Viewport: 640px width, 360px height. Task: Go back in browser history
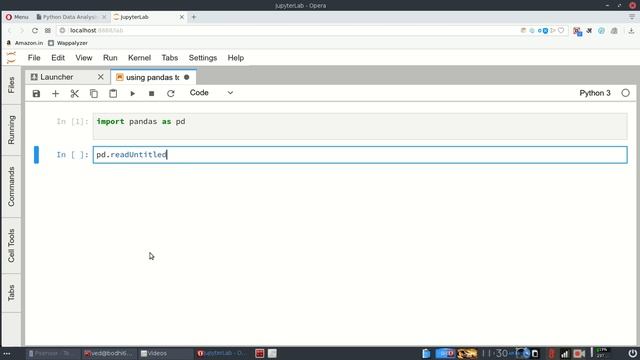coord(10,31)
